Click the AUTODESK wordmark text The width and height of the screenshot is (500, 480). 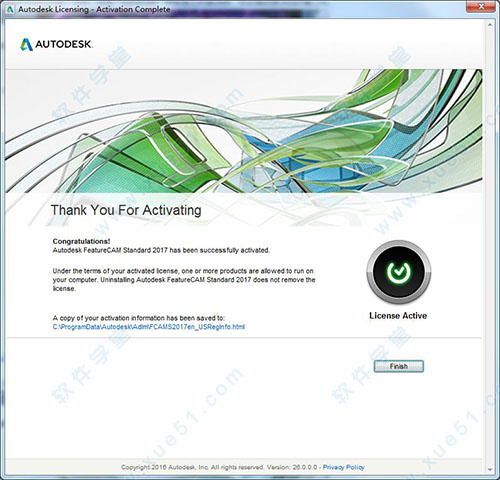[x=64, y=44]
